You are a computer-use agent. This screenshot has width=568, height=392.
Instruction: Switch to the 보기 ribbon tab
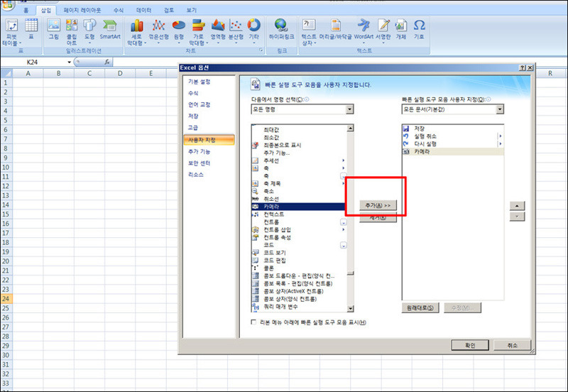click(x=191, y=10)
